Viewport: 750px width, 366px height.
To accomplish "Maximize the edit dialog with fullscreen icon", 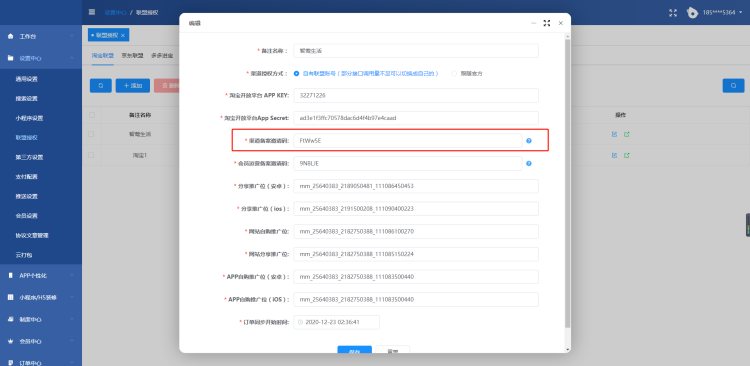I will click(547, 23).
